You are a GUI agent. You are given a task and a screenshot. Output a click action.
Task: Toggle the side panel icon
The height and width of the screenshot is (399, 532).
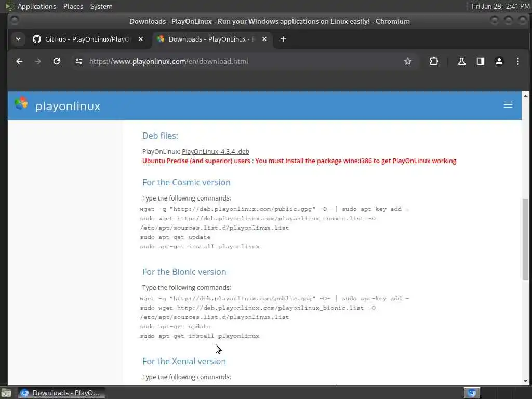[x=480, y=61]
